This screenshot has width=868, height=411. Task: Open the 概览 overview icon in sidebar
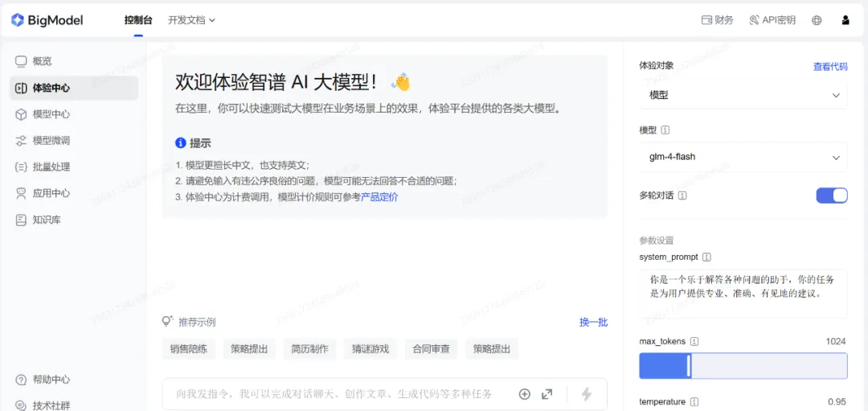coord(21,61)
